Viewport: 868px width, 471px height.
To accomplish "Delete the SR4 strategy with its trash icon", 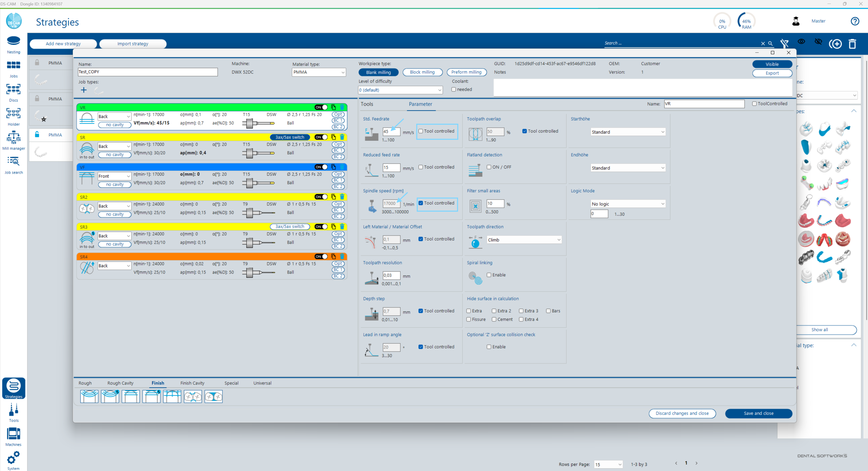I will click(x=342, y=256).
